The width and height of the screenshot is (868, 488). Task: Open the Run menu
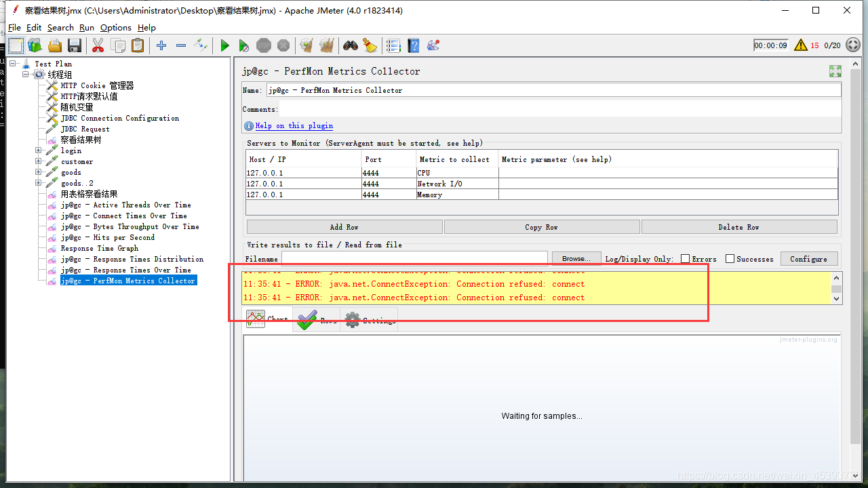(x=87, y=28)
